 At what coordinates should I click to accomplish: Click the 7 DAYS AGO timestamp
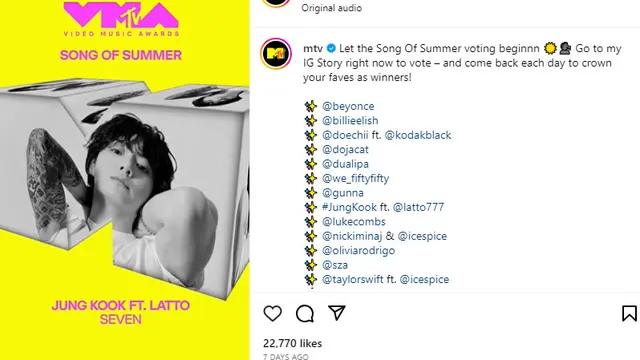click(x=286, y=356)
